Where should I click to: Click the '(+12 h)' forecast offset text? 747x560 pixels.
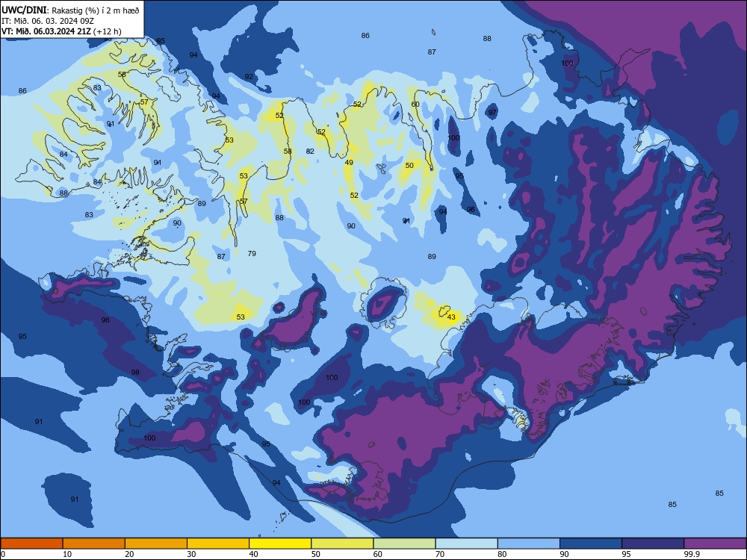click(x=107, y=31)
